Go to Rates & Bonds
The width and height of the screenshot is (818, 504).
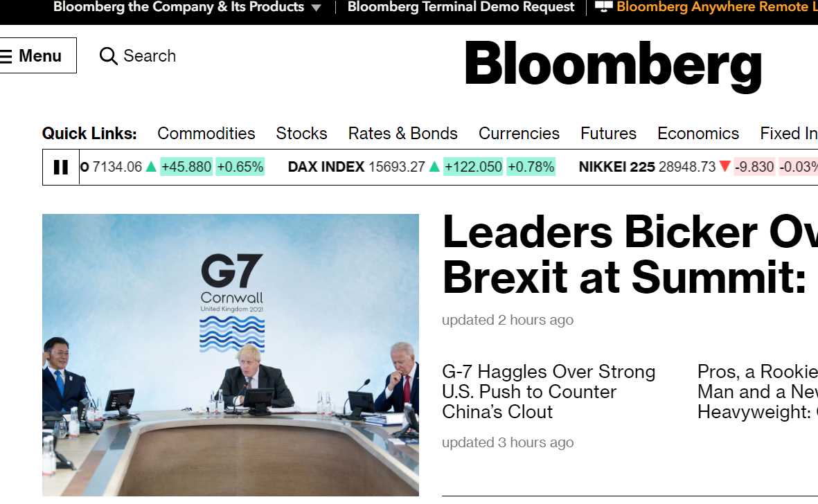(402, 133)
